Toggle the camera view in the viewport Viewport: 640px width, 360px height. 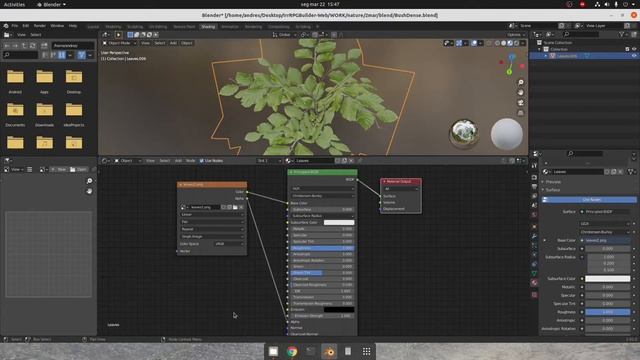521,102
